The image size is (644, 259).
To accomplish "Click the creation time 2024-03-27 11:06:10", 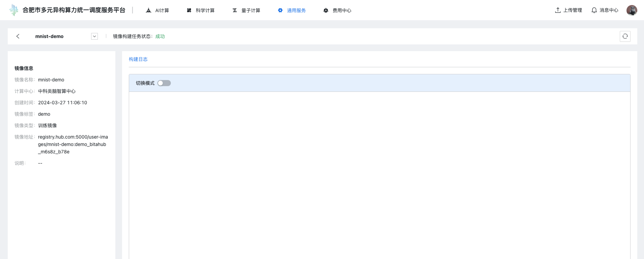I will point(63,103).
